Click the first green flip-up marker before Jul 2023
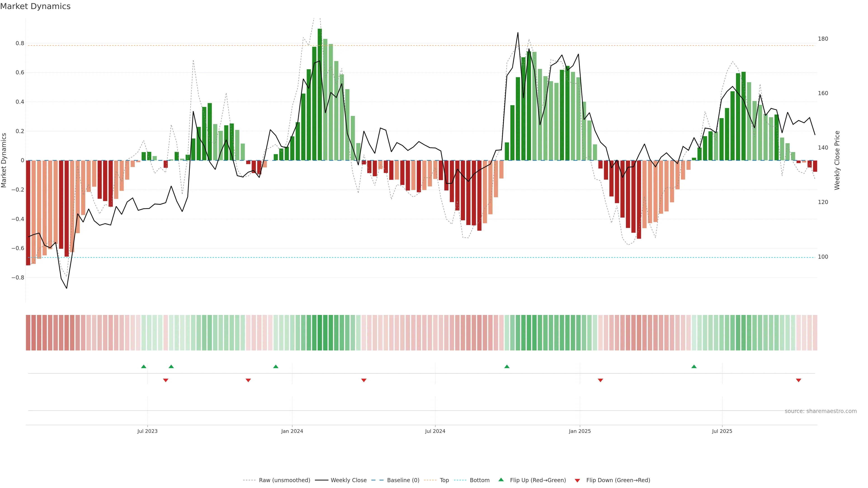The image size is (868, 488). point(144,366)
